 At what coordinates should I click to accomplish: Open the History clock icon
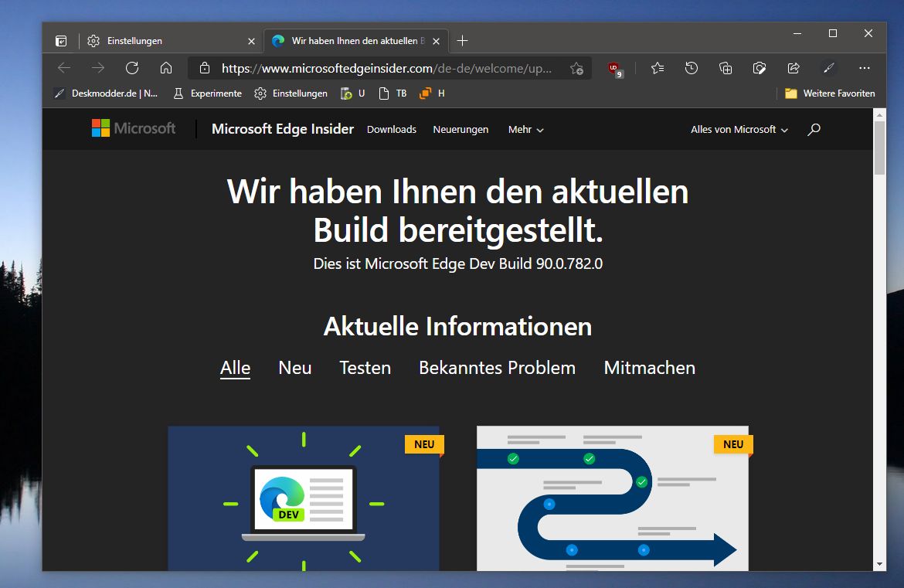(692, 68)
